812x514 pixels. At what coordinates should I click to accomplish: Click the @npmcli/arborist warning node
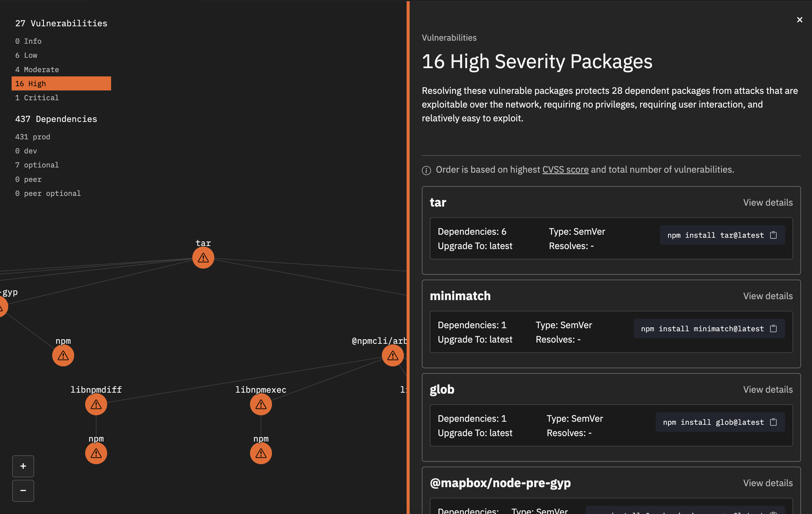tap(393, 355)
